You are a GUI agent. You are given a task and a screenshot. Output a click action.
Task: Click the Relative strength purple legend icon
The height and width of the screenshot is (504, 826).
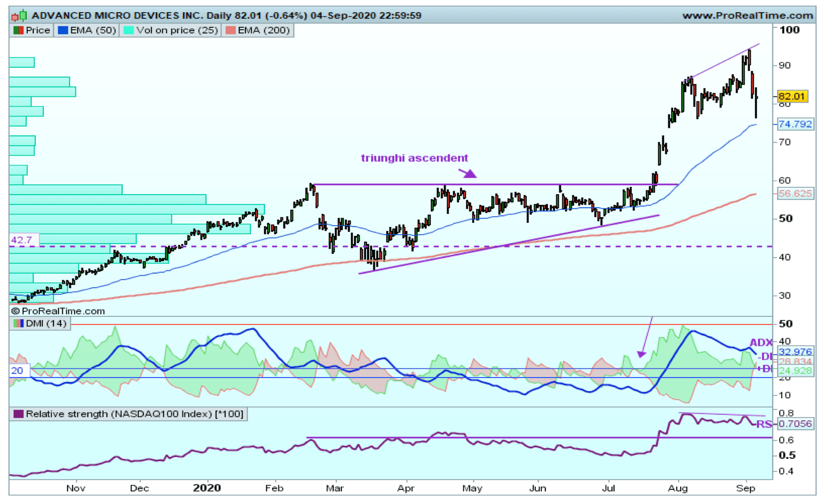(x=18, y=414)
